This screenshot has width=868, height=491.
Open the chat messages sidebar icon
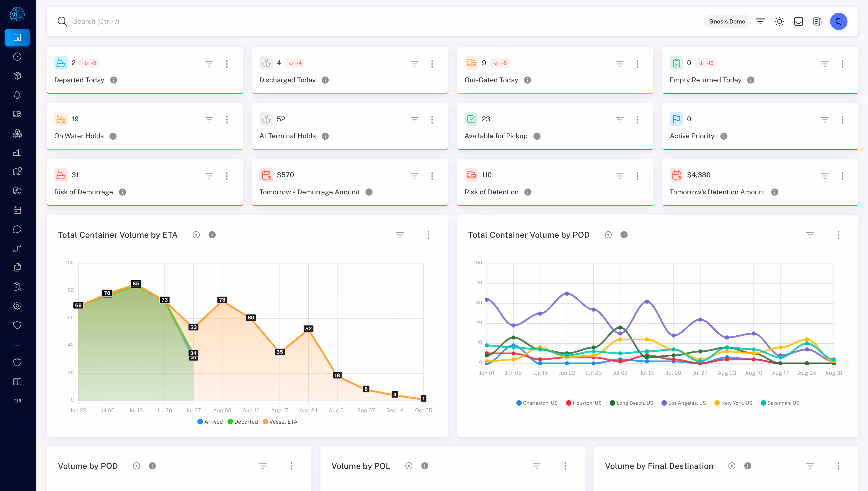pos(17,229)
